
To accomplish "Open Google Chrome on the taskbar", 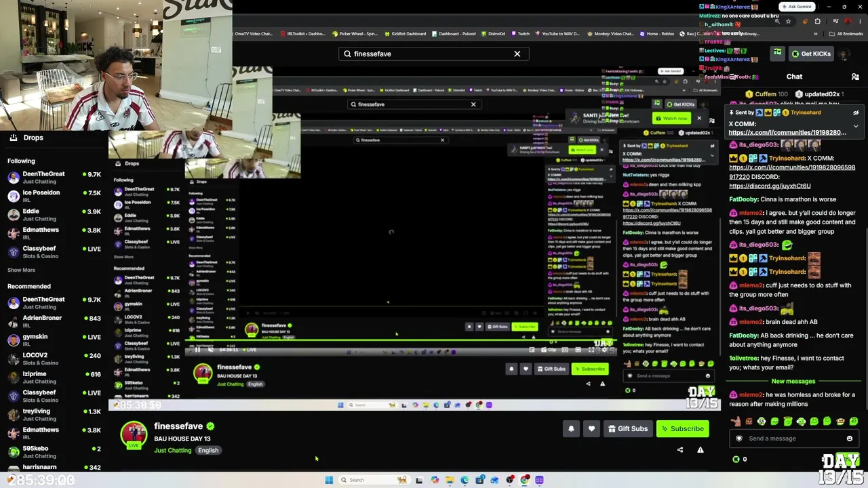I will pos(524,480).
